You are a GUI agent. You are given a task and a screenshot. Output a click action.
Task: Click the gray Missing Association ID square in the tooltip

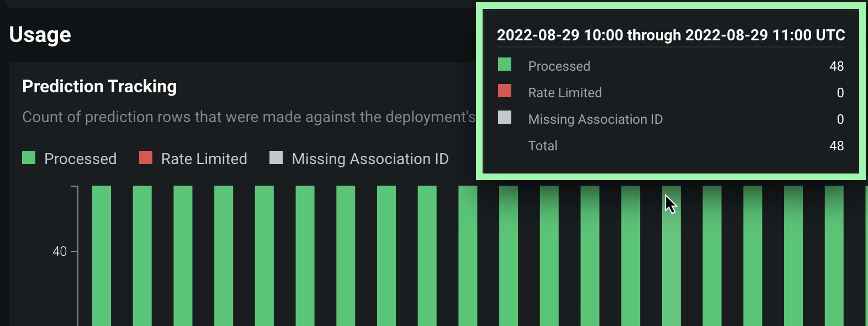click(505, 118)
